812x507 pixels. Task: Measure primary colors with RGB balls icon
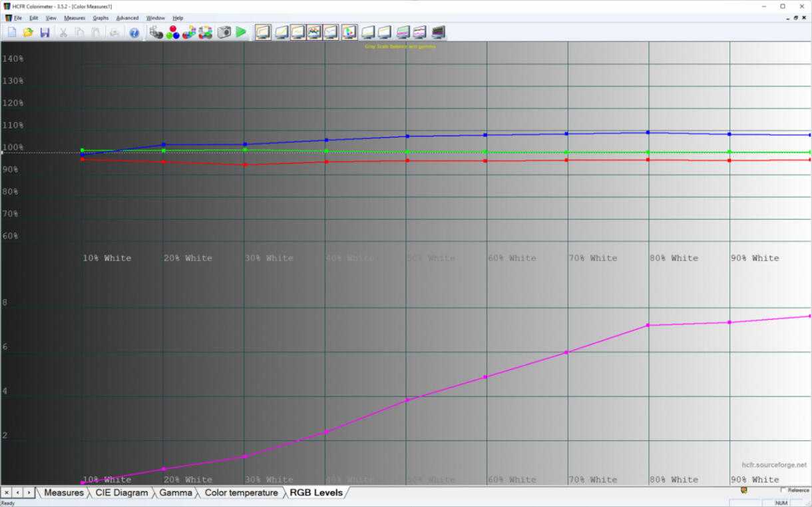pos(173,32)
